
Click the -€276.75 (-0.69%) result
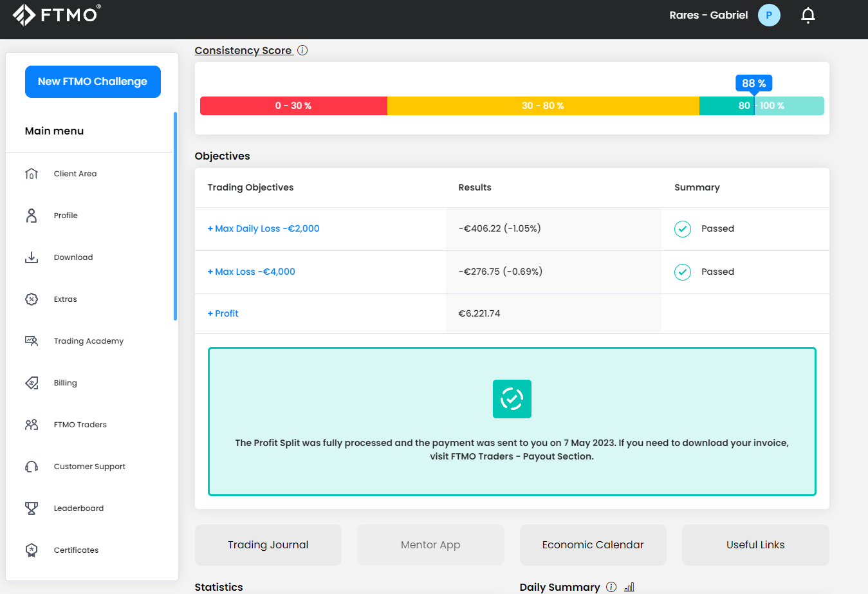click(501, 272)
